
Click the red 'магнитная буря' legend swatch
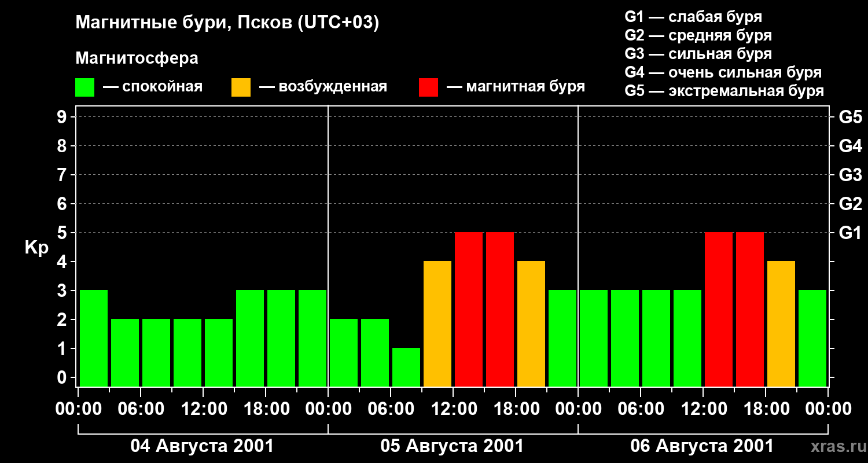[428, 87]
